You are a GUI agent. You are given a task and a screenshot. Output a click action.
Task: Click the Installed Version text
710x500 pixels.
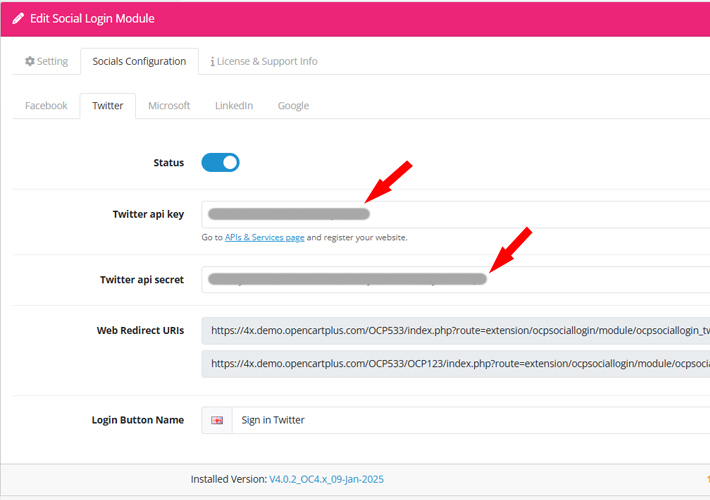(x=229, y=479)
